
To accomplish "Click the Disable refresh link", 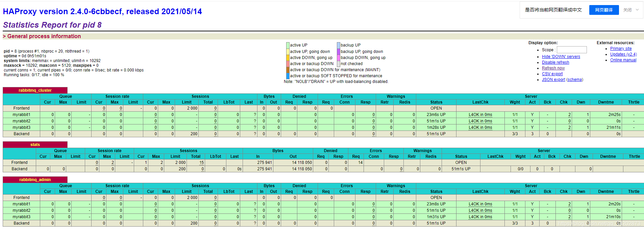I will [555, 62].
